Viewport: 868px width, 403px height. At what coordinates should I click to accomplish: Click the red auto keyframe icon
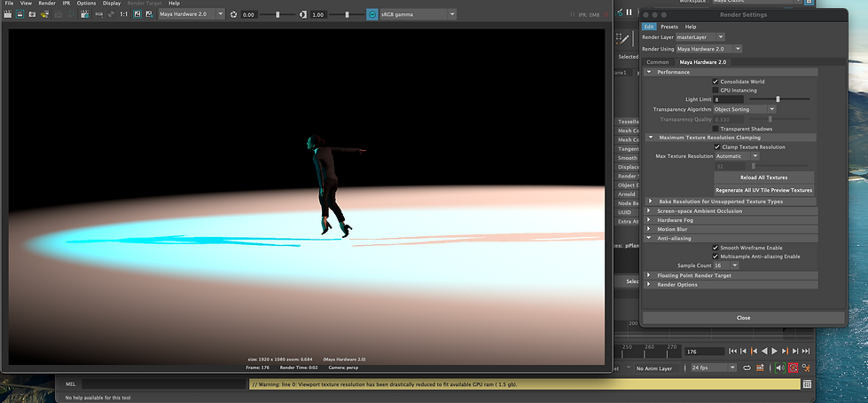tap(794, 367)
